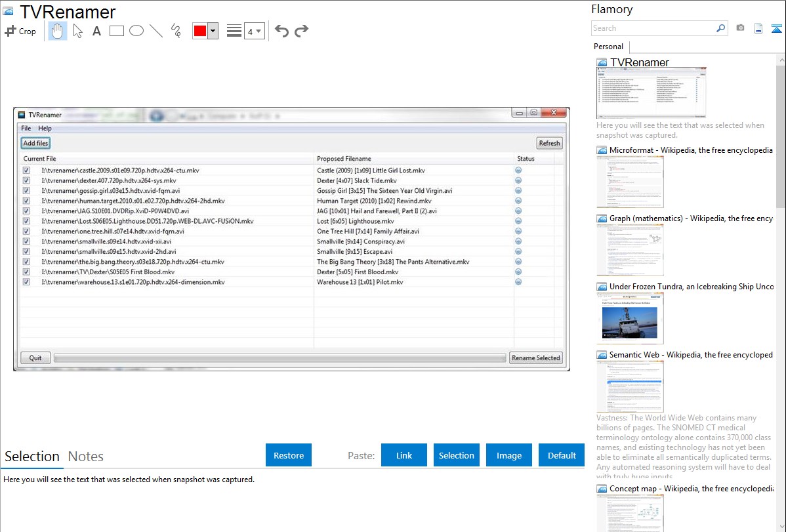786x532 pixels.
Task: Uncheck the one.tree.hill.s07e14 file checkbox
Action: 26,231
